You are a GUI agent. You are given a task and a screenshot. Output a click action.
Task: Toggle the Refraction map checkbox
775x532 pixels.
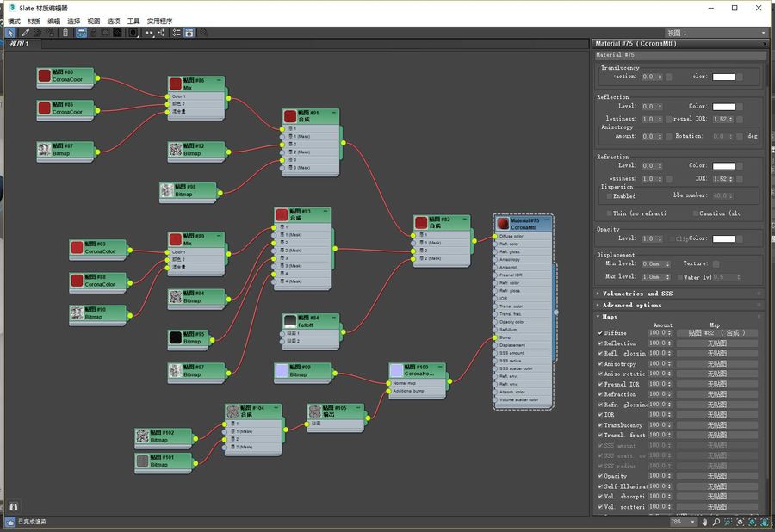coord(600,394)
